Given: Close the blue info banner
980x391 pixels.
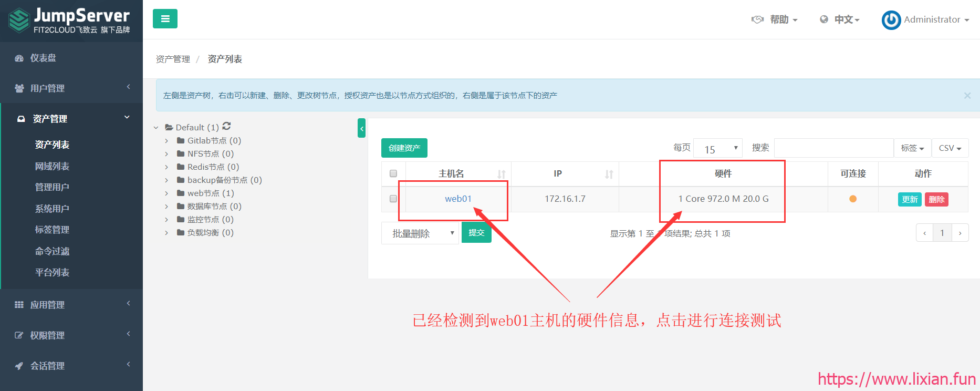Looking at the screenshot, I should coord(967,96).
